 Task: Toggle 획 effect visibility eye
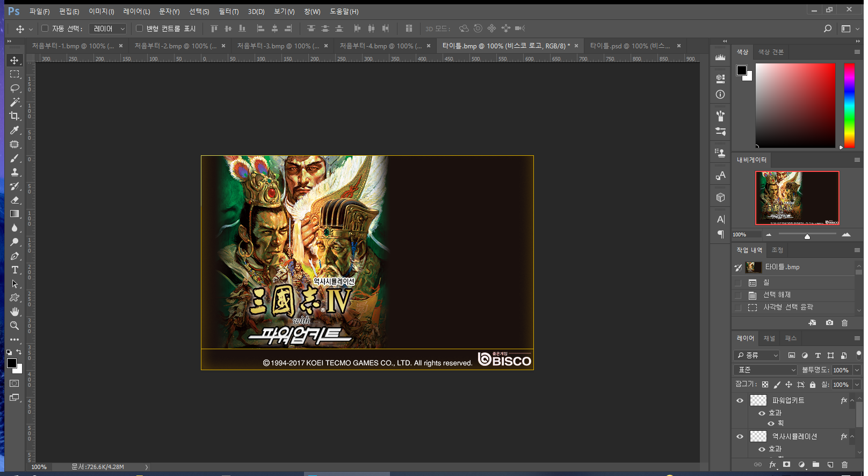(x=771, y=423)
